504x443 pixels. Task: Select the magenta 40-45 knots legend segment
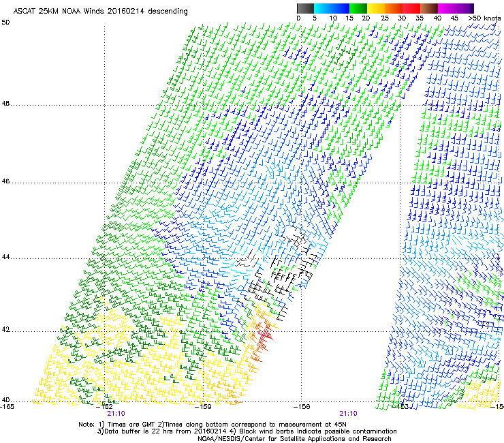click(447, 8)
